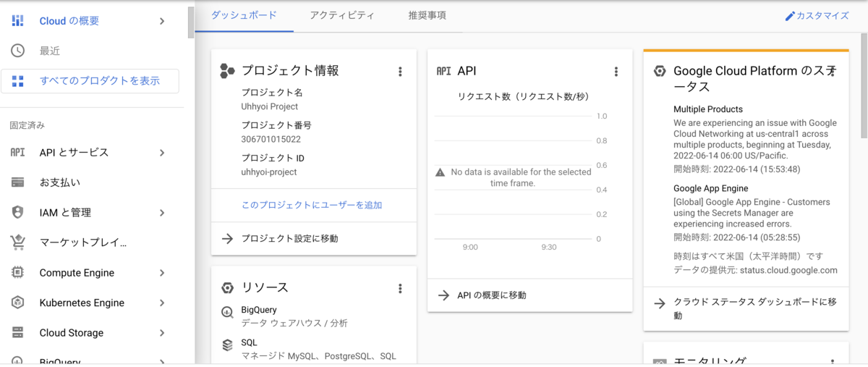Click project number 306701015022
This screenshot has width=868, height=367.
pyautogui.click(x=271, y=139)
